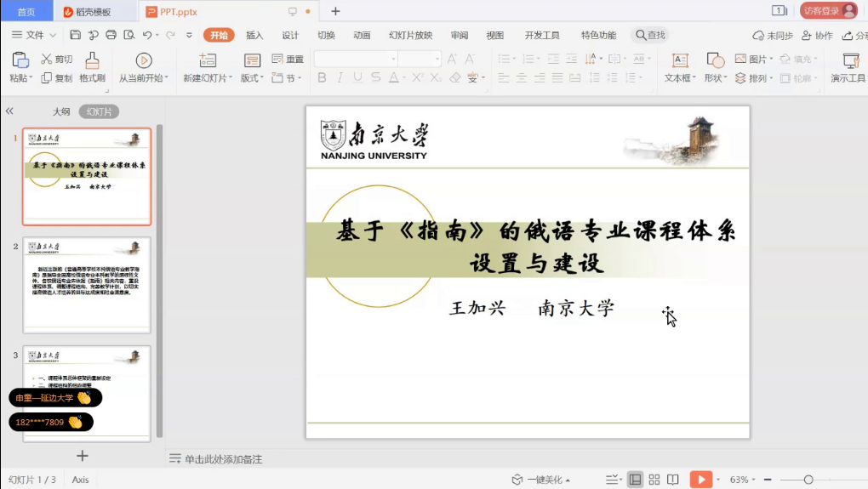Toggle align text right

coord(540,78)
